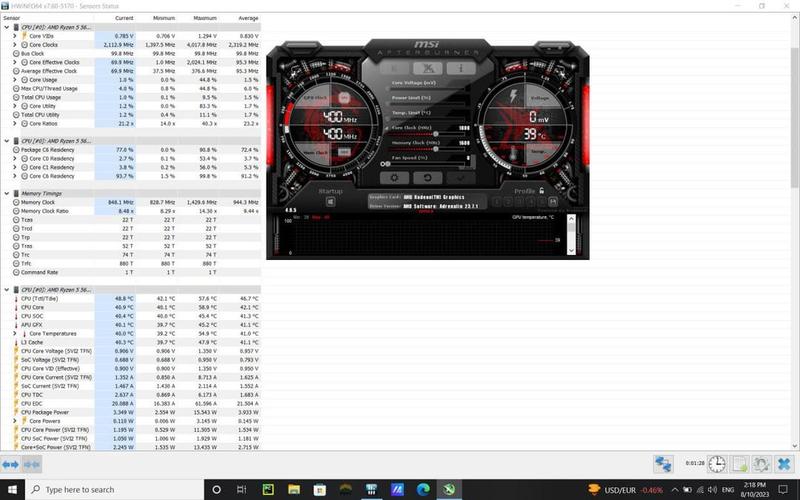
Task: Open the network remote-connection icon in HWiNFO
Action: [x=663, y=464]
